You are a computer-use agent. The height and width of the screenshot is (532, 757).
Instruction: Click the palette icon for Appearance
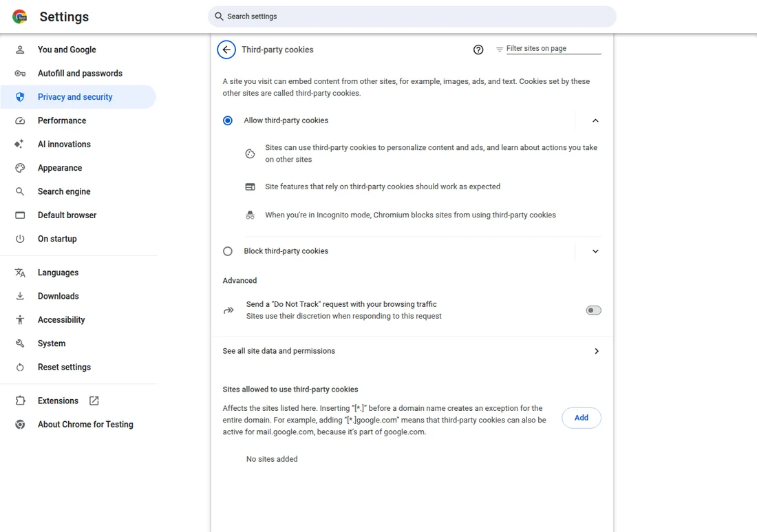[x=20, y=168]
